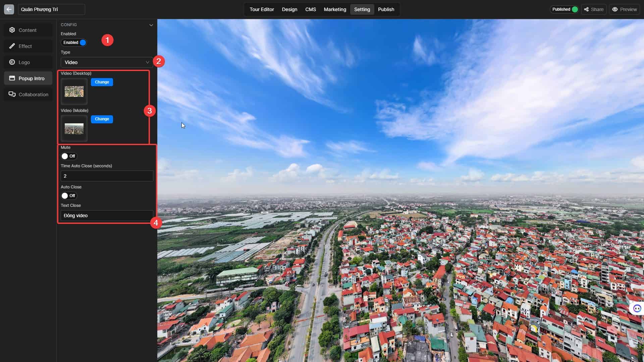This screenshot has height=362, width=644.
Task: Switch to the Tour Editor tab
Action: click(x=261, y=9)
